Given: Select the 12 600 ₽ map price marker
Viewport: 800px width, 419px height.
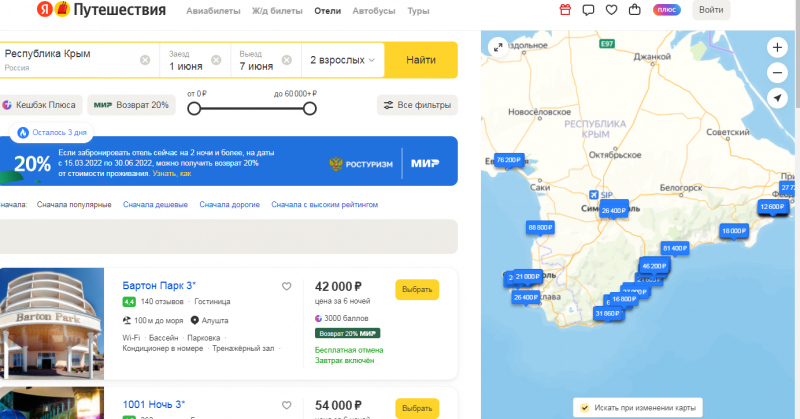Looking at the screenshot, I should pyautogui.click(x=772, y=207).
